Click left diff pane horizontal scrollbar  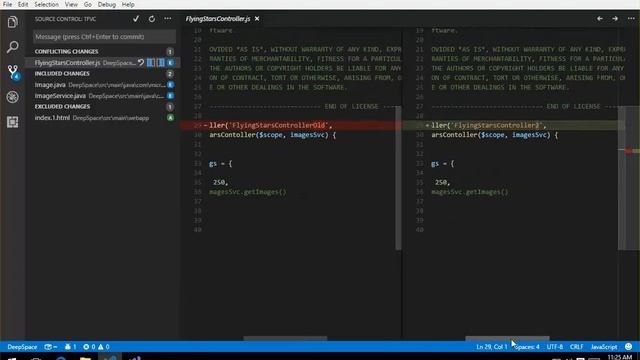(285, 338)
